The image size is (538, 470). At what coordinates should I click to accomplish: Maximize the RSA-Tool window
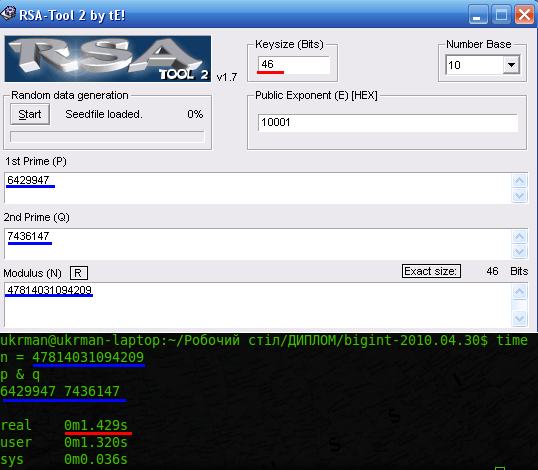[x=501, y=14]
